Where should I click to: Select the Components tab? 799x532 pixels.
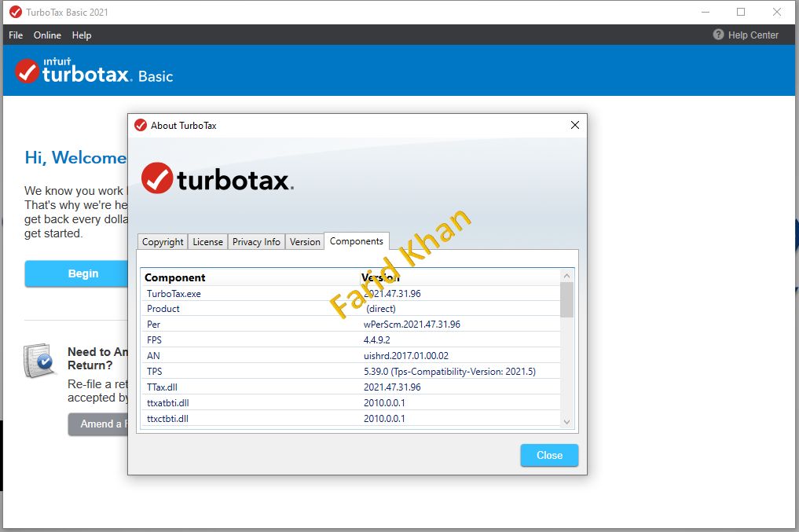click(x=356, y=241)
